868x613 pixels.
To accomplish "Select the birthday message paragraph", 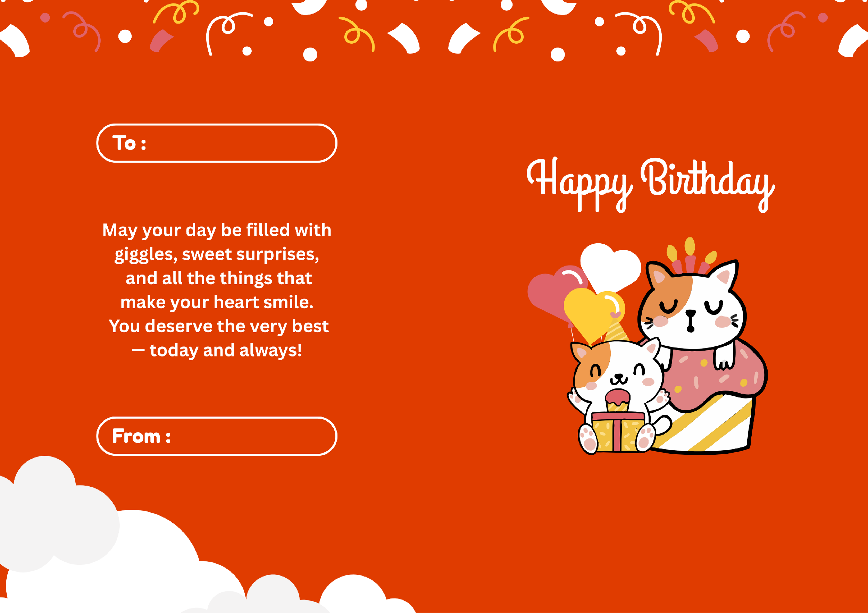I will [217, 290].
